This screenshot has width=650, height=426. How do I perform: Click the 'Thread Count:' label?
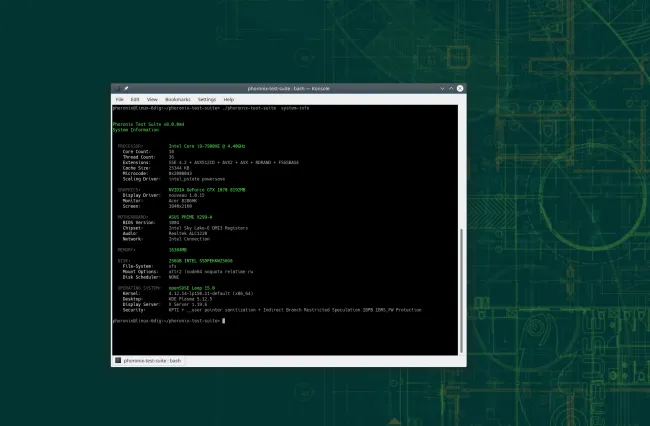[x=139, y=157]
